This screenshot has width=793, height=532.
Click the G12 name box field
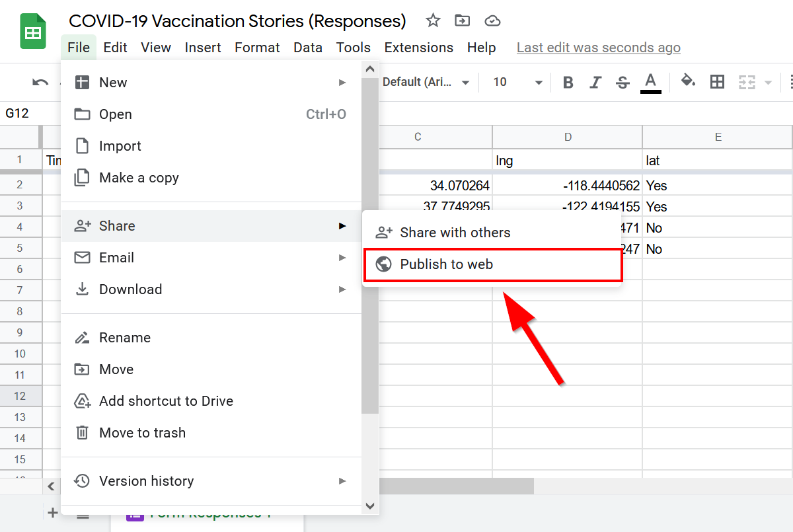[20, 113]
